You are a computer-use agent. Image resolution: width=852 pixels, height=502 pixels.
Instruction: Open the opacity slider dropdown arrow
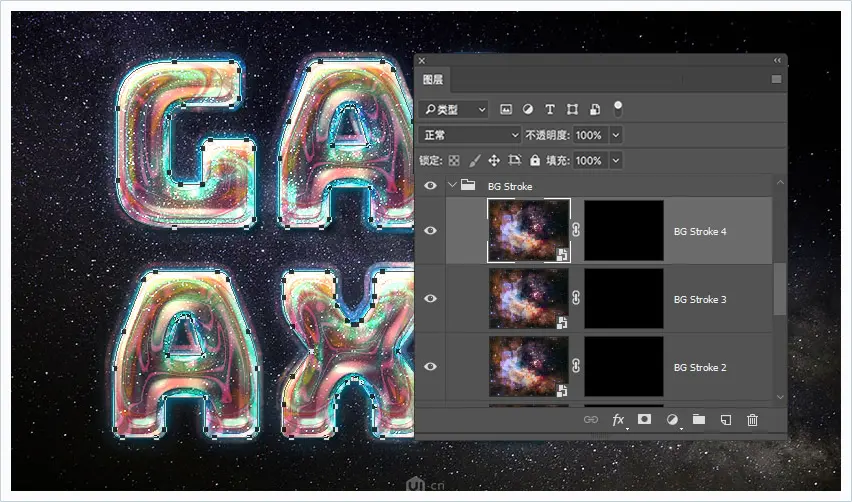[x=616, y=135]
